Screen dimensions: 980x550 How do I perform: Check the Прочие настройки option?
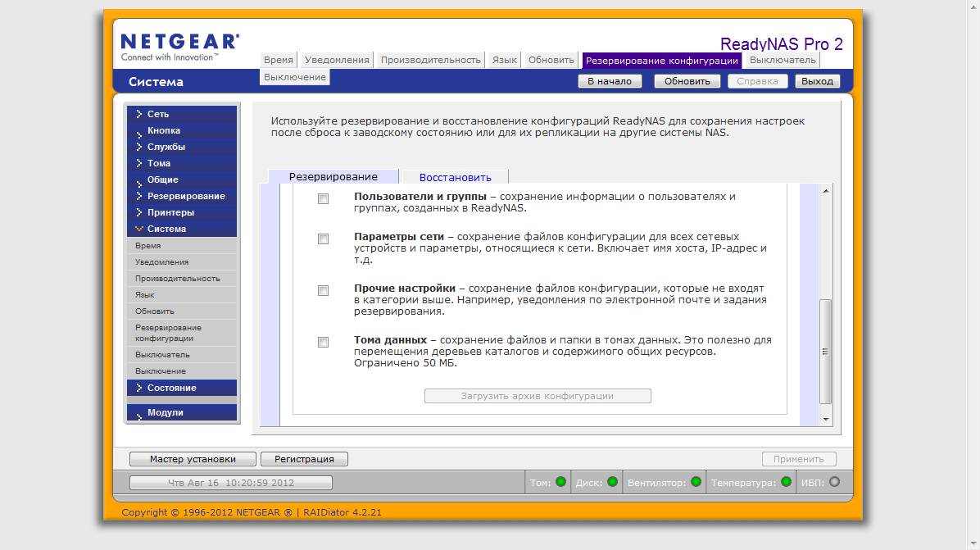pos(323,291)
